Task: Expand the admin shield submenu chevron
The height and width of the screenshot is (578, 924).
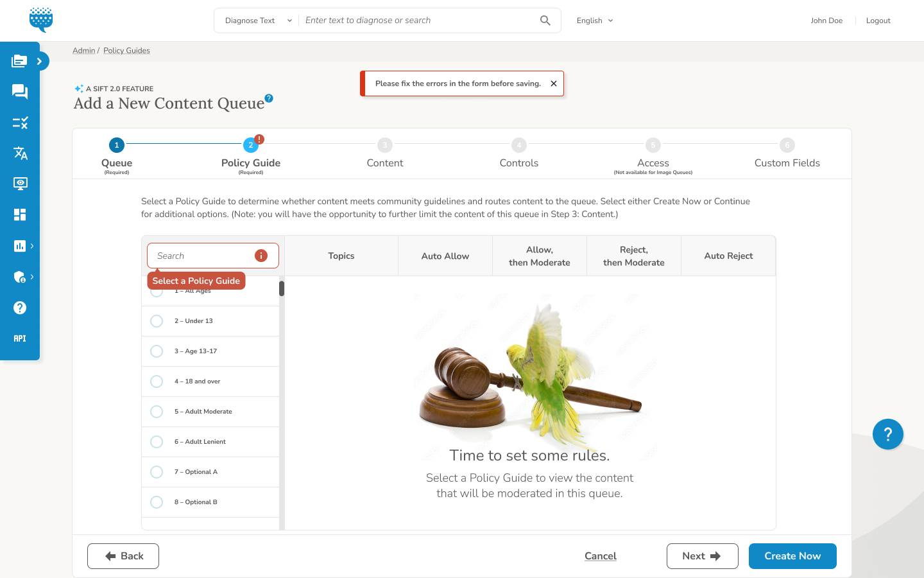Action: point(32,277)
